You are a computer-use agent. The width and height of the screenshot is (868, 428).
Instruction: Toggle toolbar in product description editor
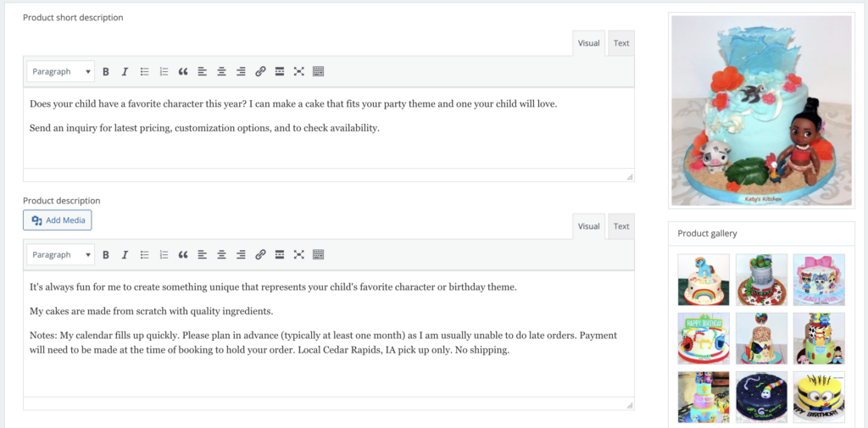pyautogui.click(x=319, y=255)
